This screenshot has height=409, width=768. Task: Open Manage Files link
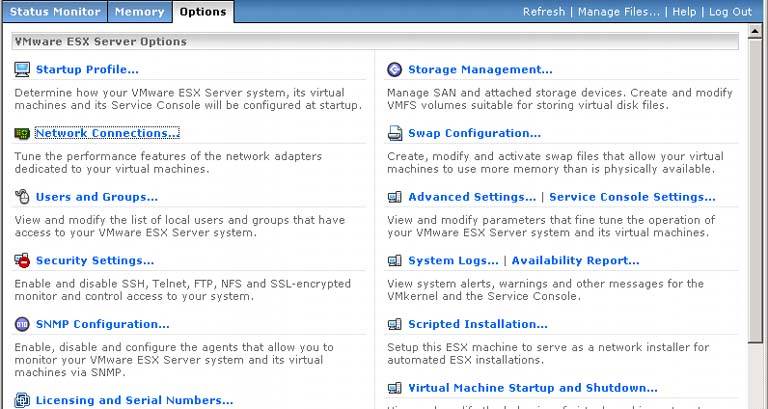616,12
